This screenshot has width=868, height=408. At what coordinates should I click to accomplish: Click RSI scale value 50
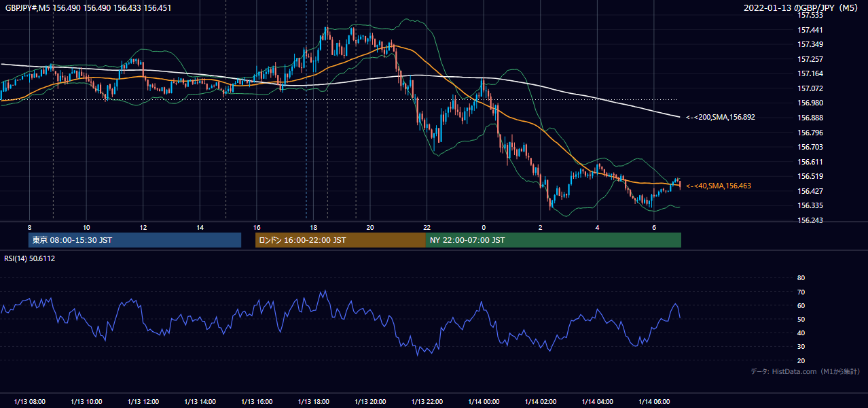(801, 319)
